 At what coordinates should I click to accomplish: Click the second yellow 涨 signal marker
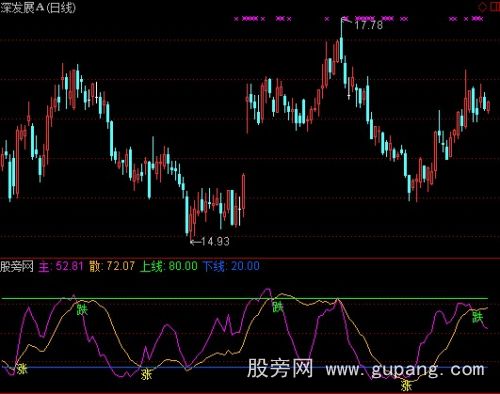click(146, 374)
